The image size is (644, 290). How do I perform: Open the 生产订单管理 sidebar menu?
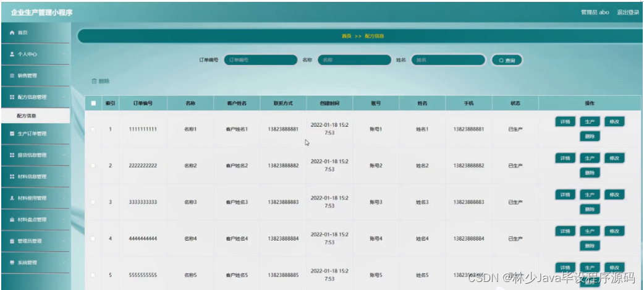tap(35, 134)
